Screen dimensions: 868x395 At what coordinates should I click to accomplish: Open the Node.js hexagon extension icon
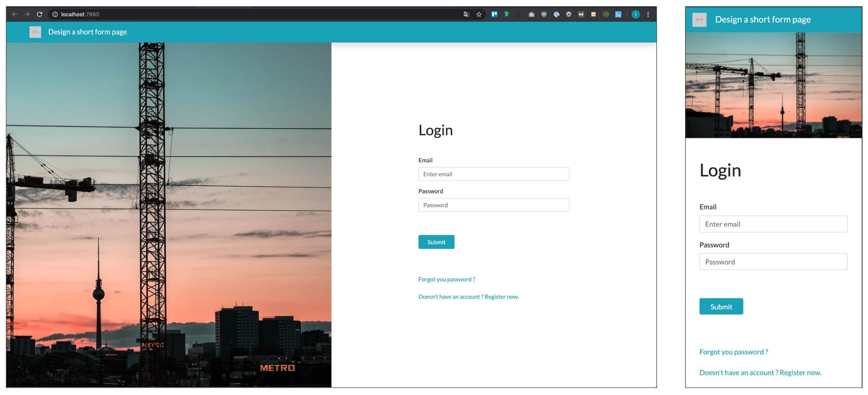coord(606,14)
